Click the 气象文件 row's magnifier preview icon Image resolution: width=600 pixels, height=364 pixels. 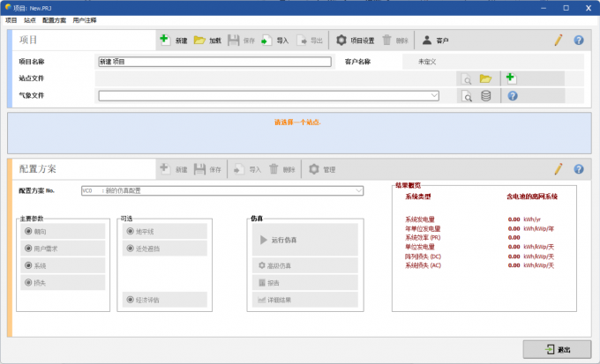pos(467,96)
